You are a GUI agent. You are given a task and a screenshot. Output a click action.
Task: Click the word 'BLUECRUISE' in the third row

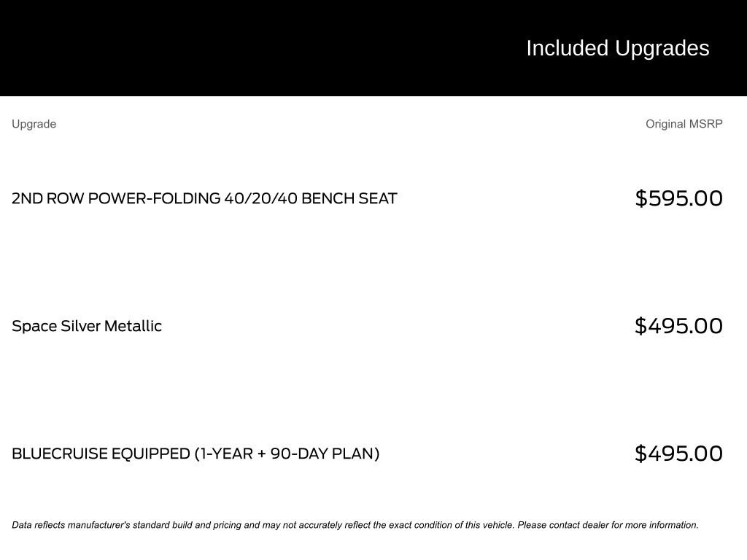60,454
